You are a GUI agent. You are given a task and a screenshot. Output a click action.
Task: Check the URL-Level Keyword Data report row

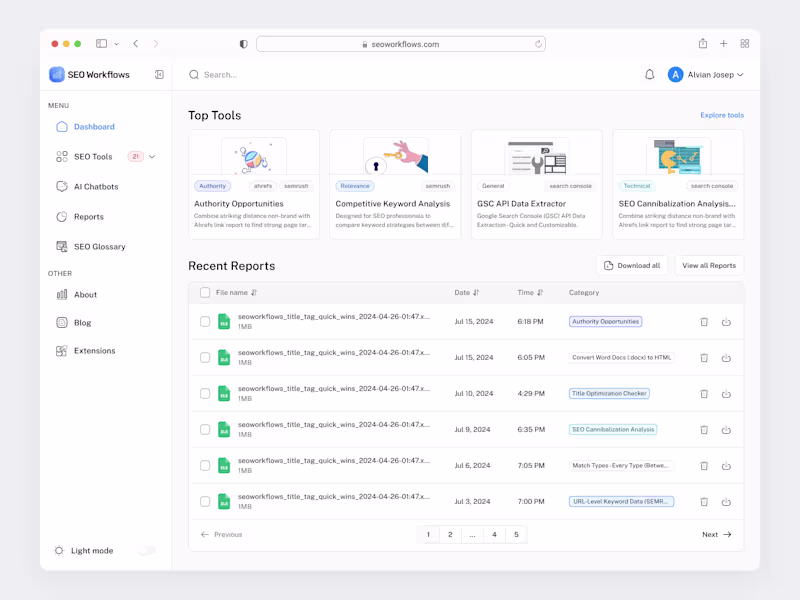click(x=205, y=501)
